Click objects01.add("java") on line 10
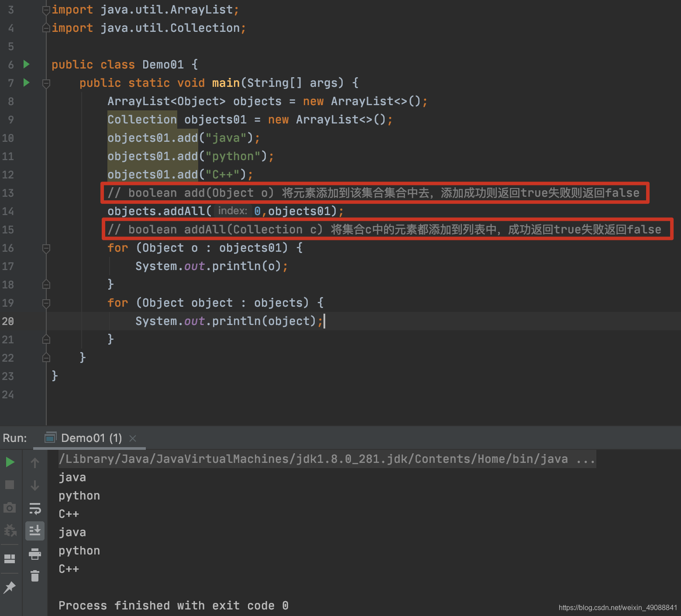 coord(184,138)
